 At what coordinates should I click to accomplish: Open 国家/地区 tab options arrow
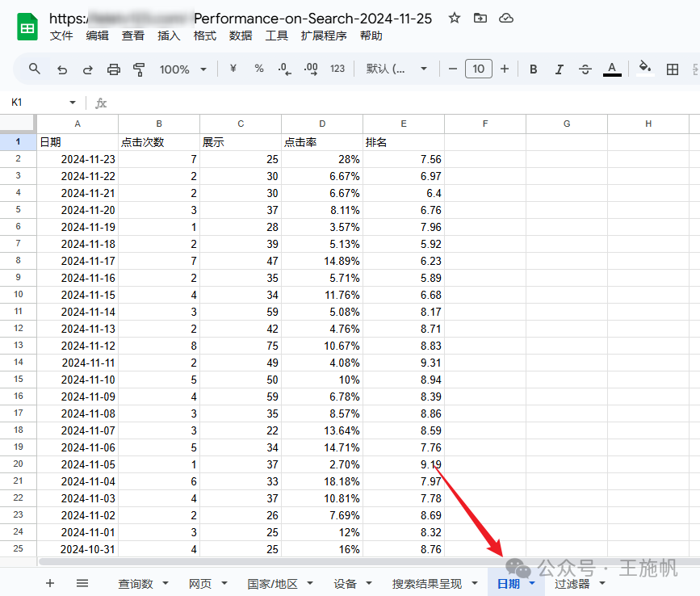[x=310, y=583]
